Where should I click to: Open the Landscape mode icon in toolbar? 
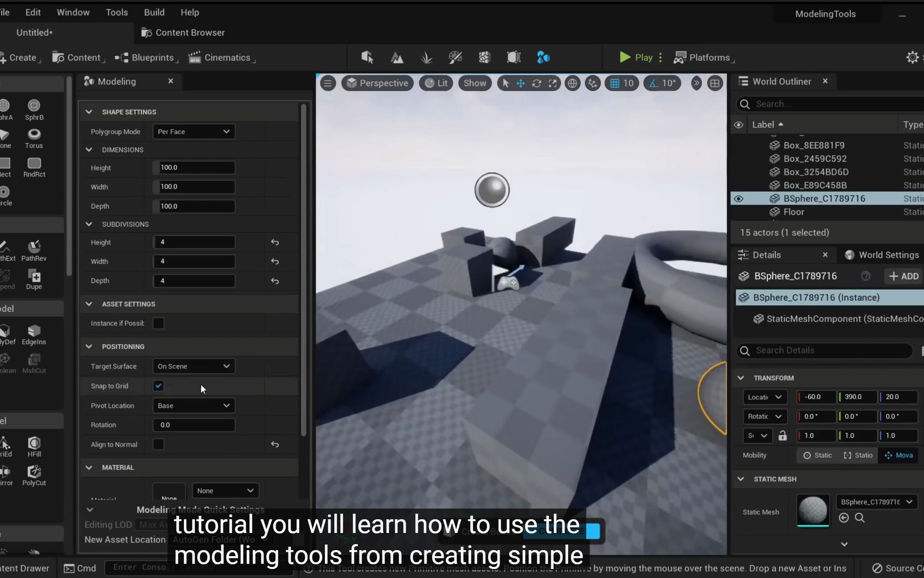tap(397, 57)
